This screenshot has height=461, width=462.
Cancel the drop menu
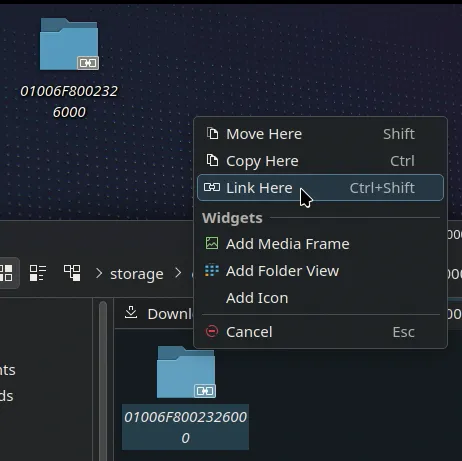point(320,332)
